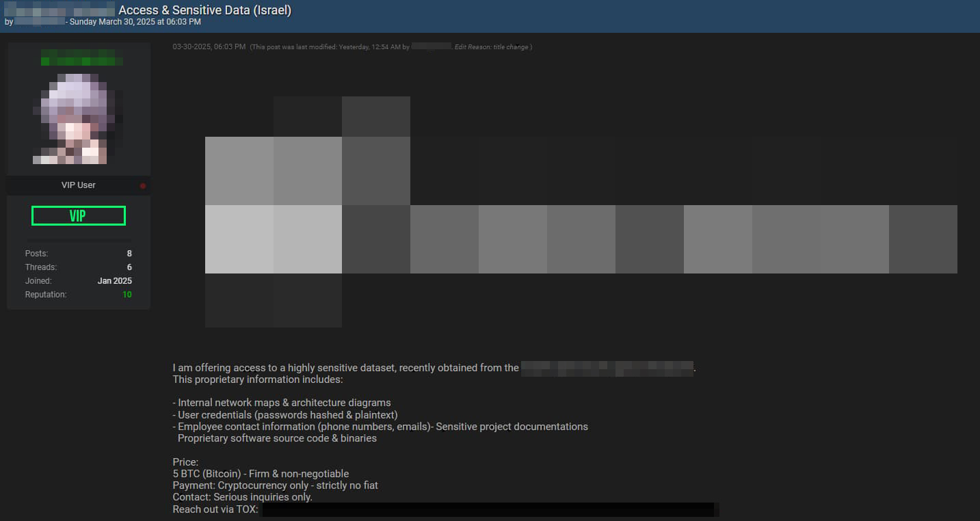This screenshot has height=521, width=980.
Task: Click the "VIP User" title label
Action: pos(78,185)
